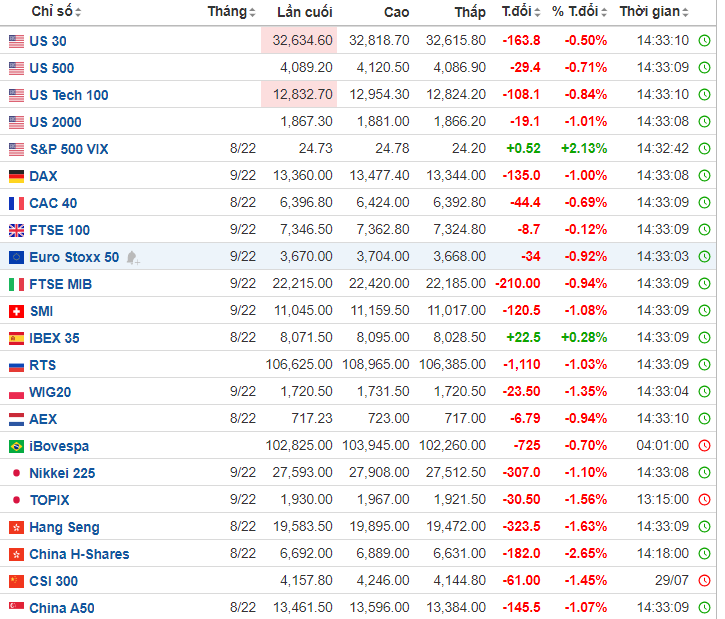This screenshot has height=619, width=725.
Task: Click the German flag next to DAX
Action: (x=16, y=176)
